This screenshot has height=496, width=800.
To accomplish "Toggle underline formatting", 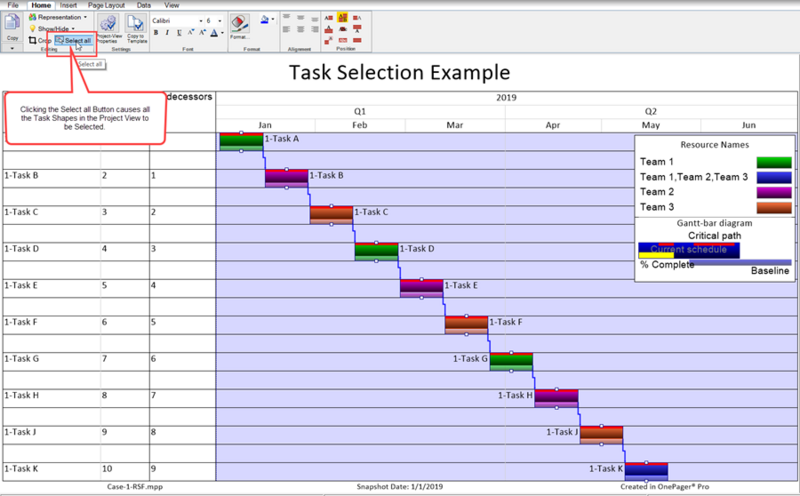I will 179,33.
